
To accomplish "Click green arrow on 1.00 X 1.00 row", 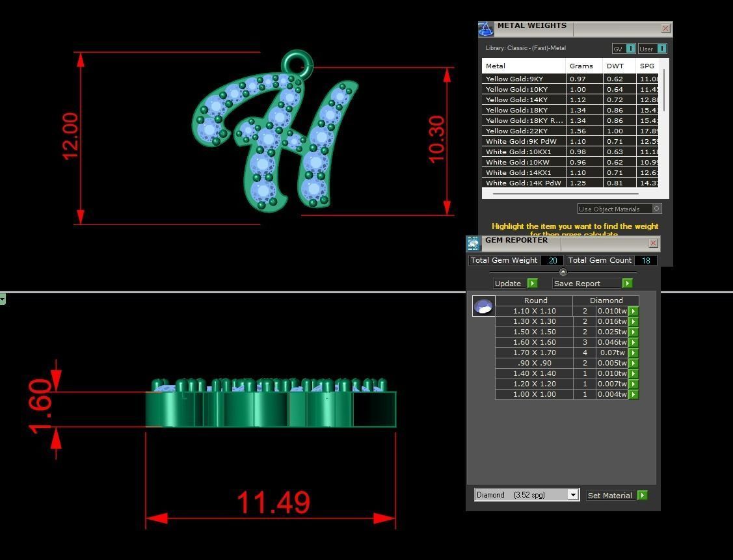I will (x=633, y=395).
